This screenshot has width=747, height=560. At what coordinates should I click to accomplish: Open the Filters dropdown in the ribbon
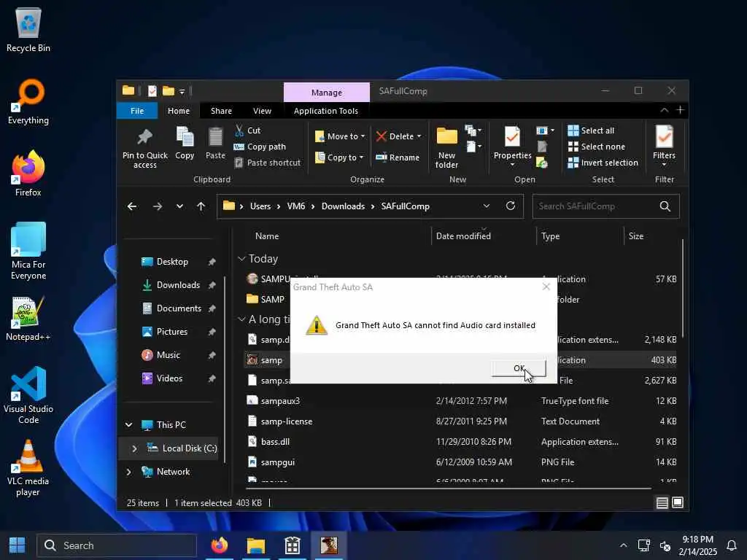pos(664,146)
